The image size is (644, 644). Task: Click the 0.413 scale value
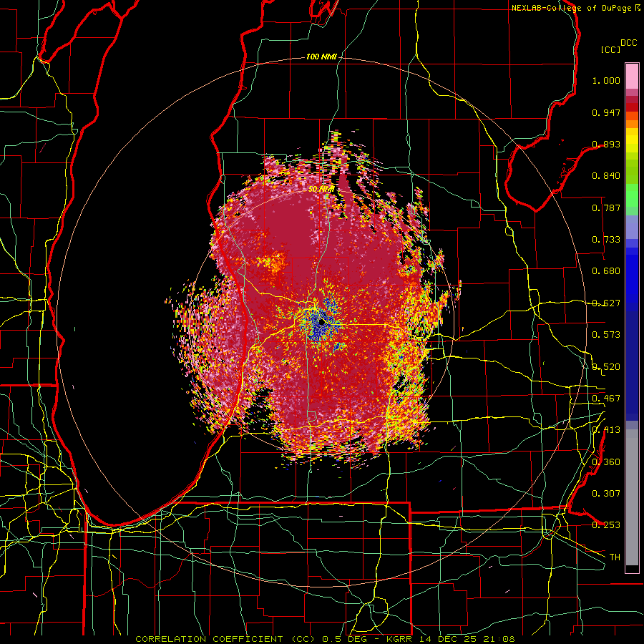[606, 430]
